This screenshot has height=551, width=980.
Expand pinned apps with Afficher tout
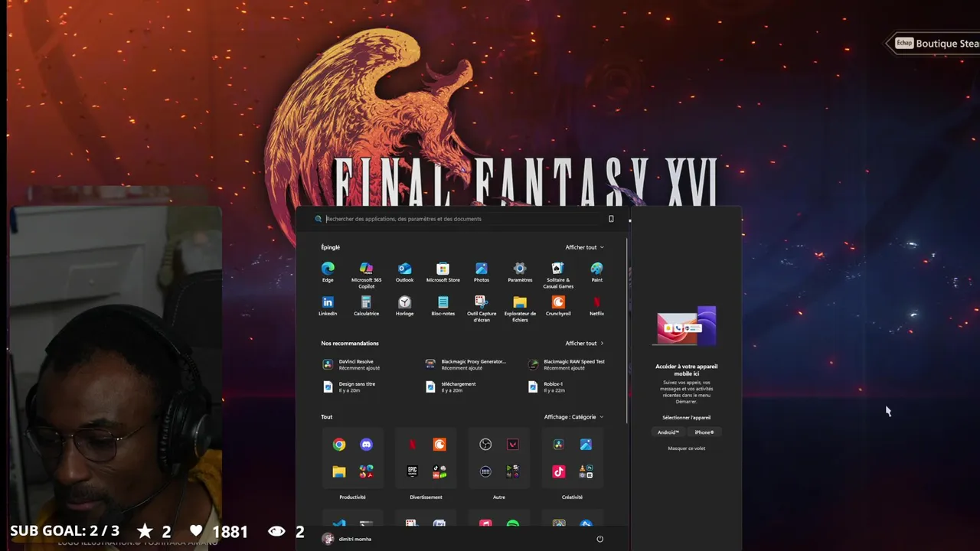coord(584,247)
